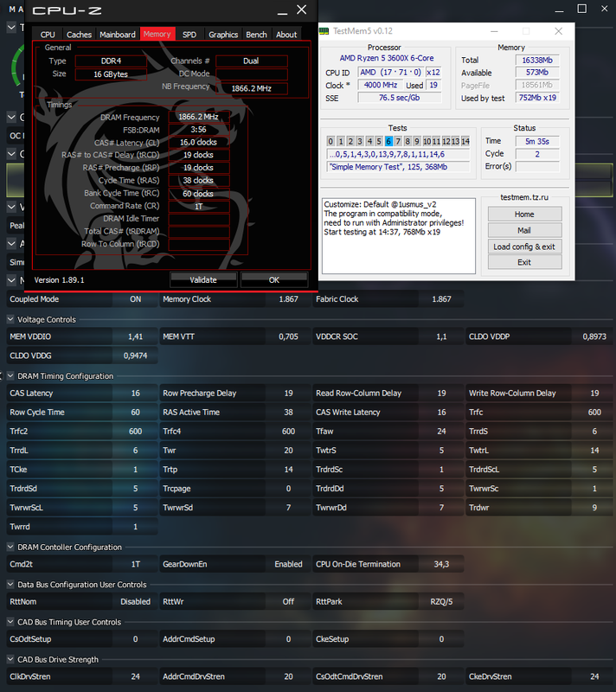This screenshot has height=692, width=616.
Task: Click the Exit button in TestMem5
Action: pyautogui.click(x=524, y=262)
